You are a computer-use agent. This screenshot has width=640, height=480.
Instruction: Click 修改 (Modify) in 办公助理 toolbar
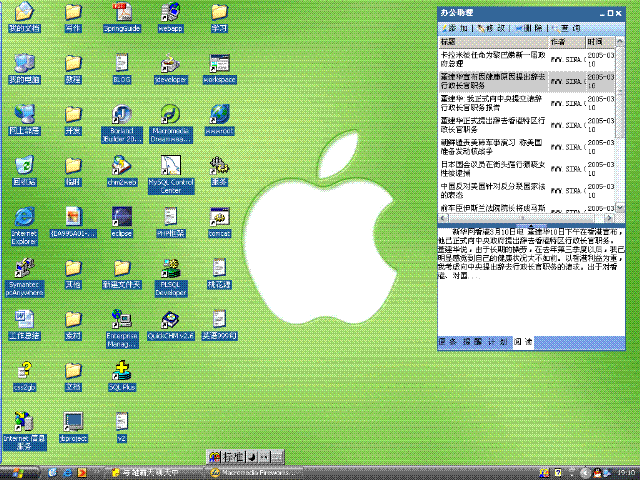click(491, 28)
